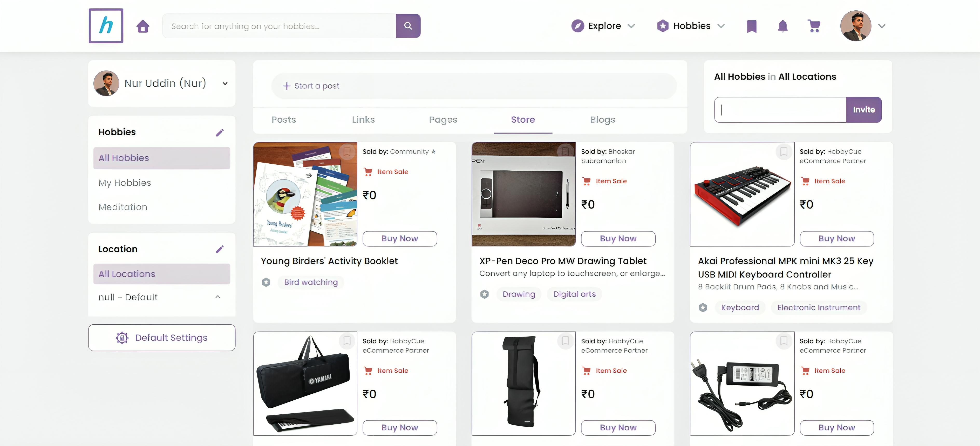Screen dimensions: 980x446
Task: Buy Now the Akai MPK mini keyboard
Action: [x=836, y=238]
